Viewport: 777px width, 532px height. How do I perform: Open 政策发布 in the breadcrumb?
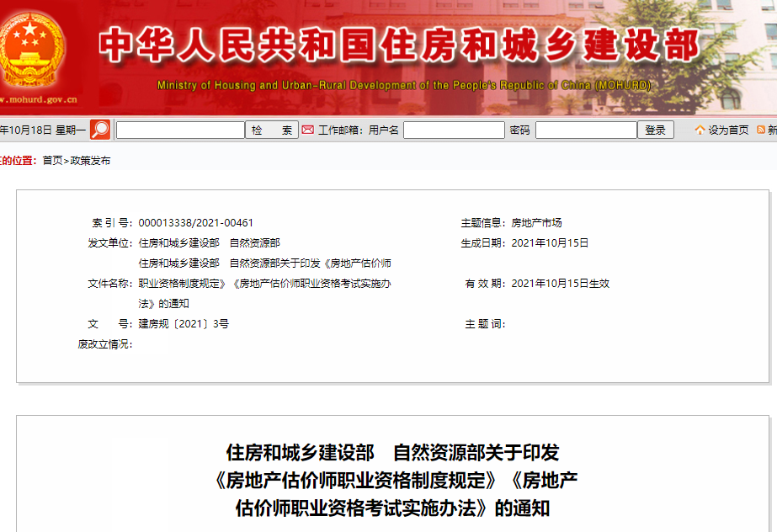pyautogui.click(x=90, y=161)
